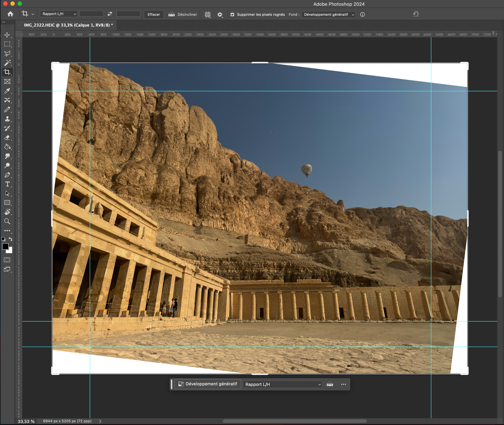This screenshot has width=504, height=425.
Task: Open crop tool preset picker arrow
Action: [33, 14]
